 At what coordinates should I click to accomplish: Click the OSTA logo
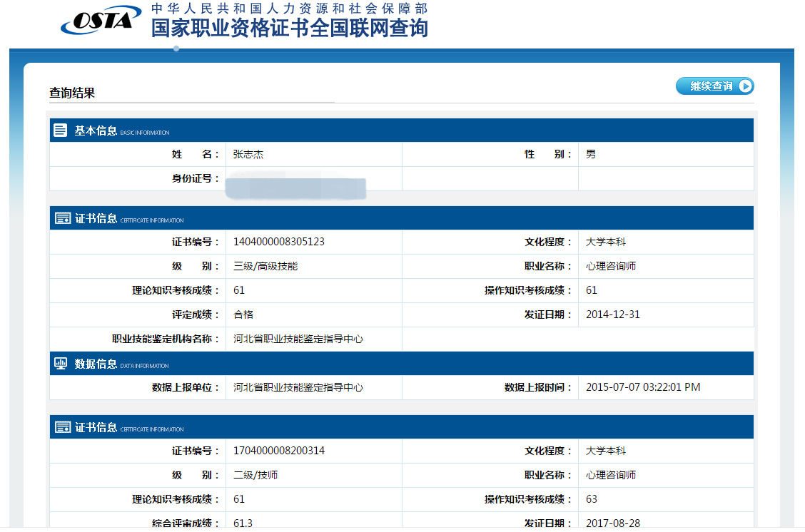[x=101, y=20]
